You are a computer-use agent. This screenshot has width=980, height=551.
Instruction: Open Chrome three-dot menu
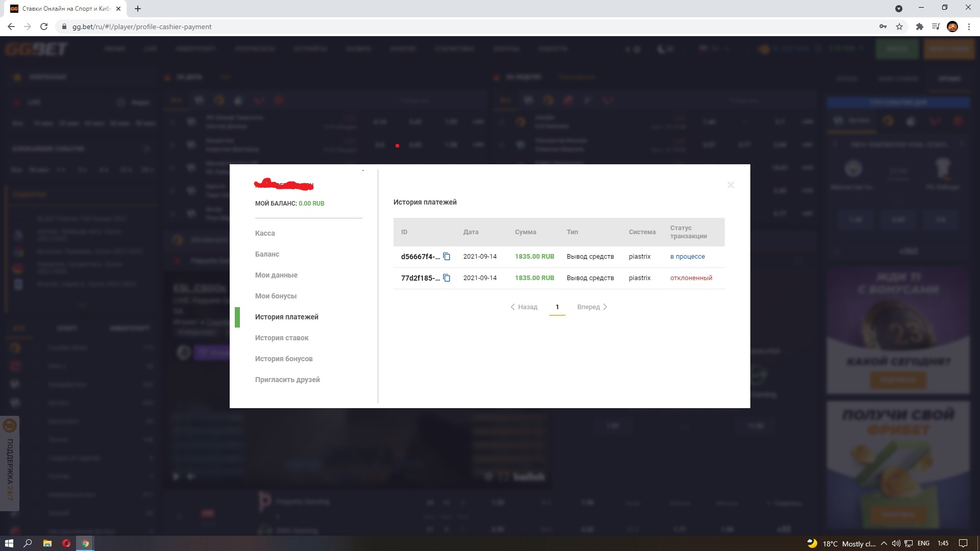click(969, 27)
